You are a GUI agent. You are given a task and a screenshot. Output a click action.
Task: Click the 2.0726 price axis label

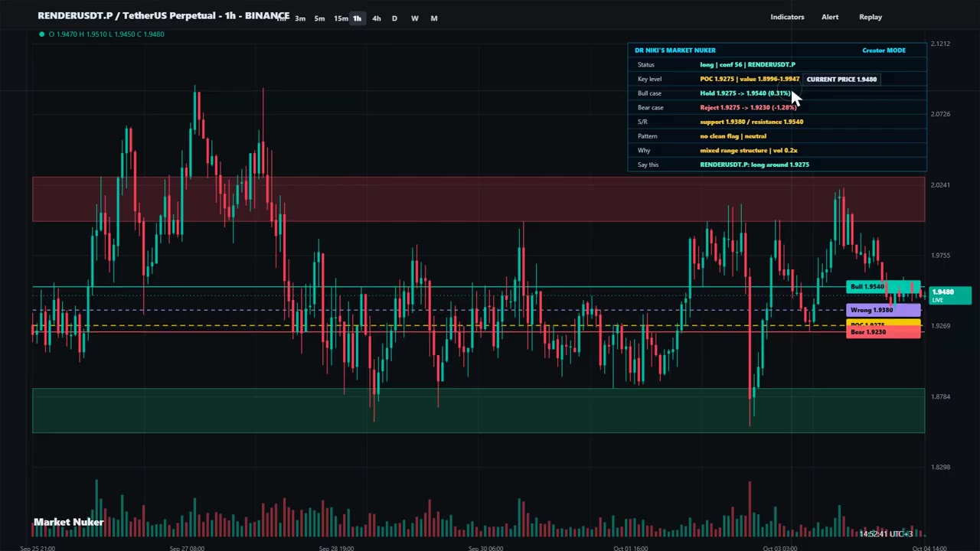coord(940,114)
